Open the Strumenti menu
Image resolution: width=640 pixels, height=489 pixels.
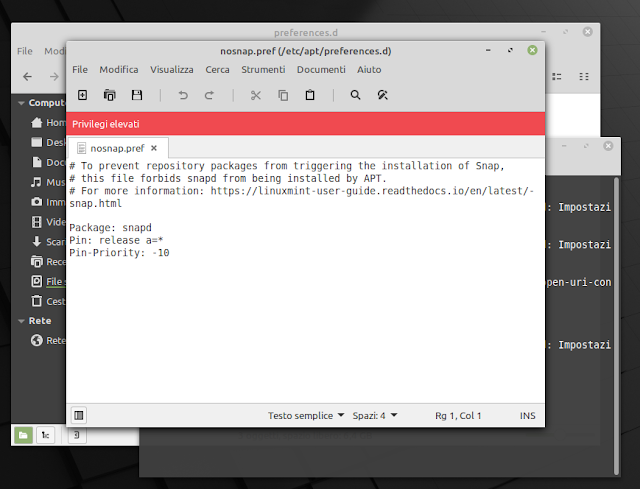(263, 69)
